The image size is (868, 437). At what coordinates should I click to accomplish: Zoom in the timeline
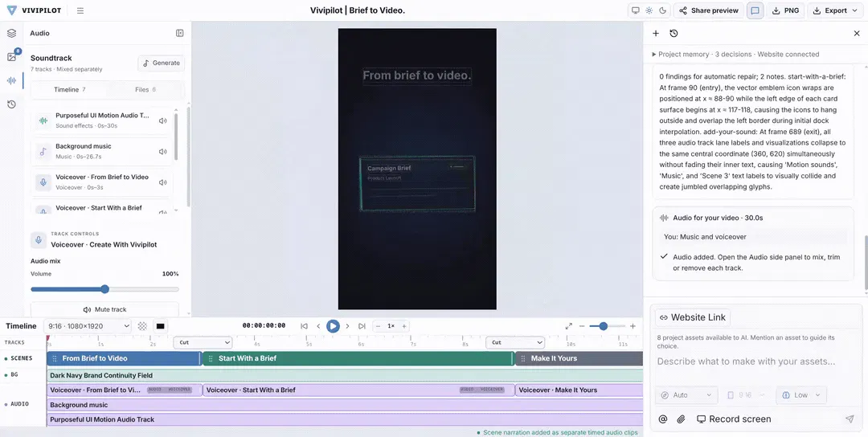click(x=633, y=326)
